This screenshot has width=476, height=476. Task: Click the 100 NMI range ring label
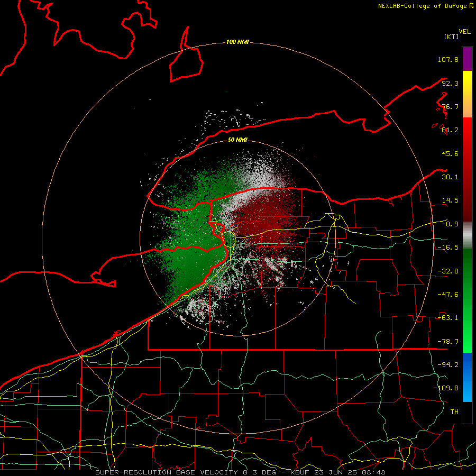coord(237,42)
